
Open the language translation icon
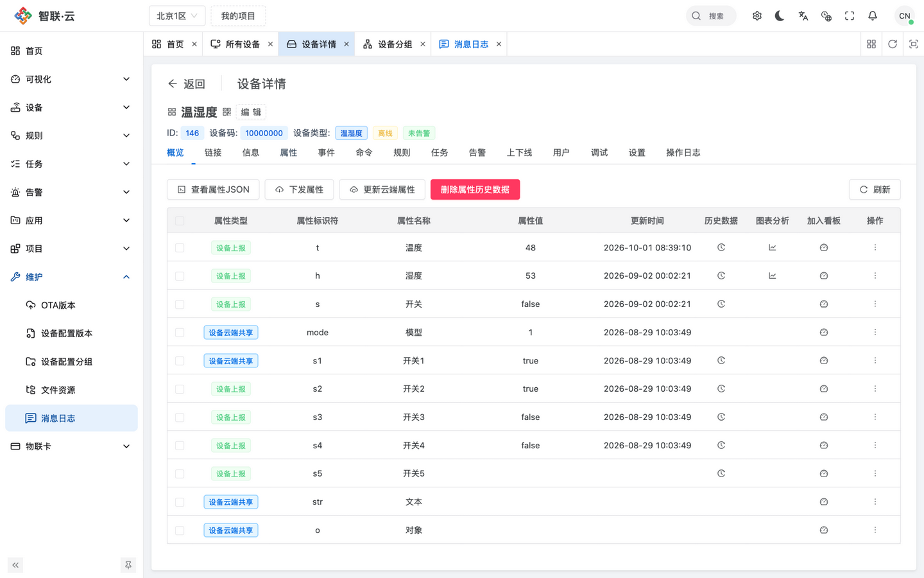(x=803, y=16)
